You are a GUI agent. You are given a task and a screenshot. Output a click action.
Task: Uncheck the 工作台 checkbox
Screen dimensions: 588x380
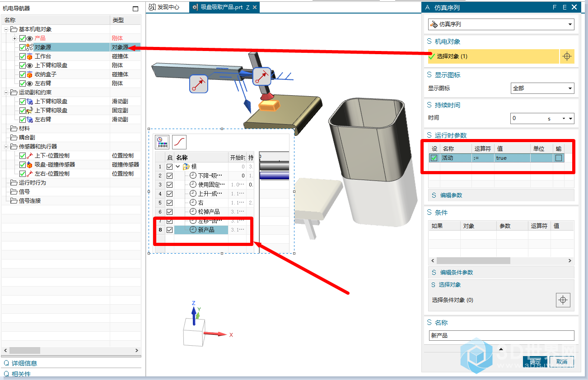click(23, 56)
